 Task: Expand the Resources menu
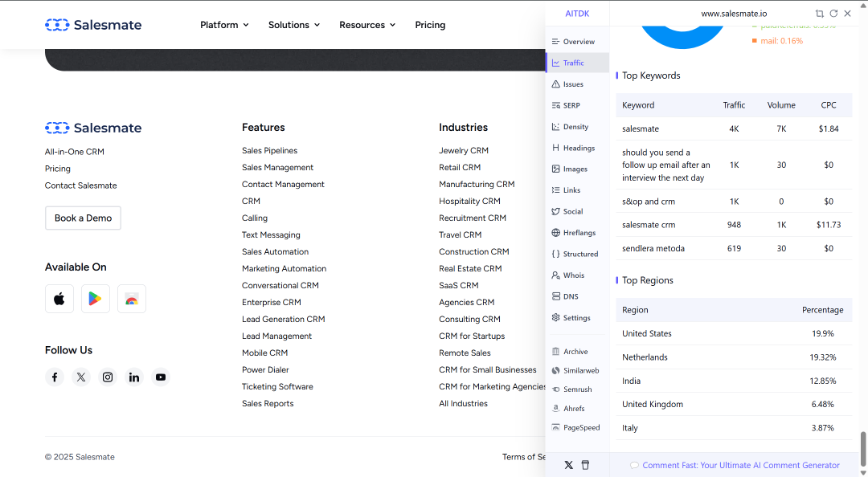tap(367, 25)
